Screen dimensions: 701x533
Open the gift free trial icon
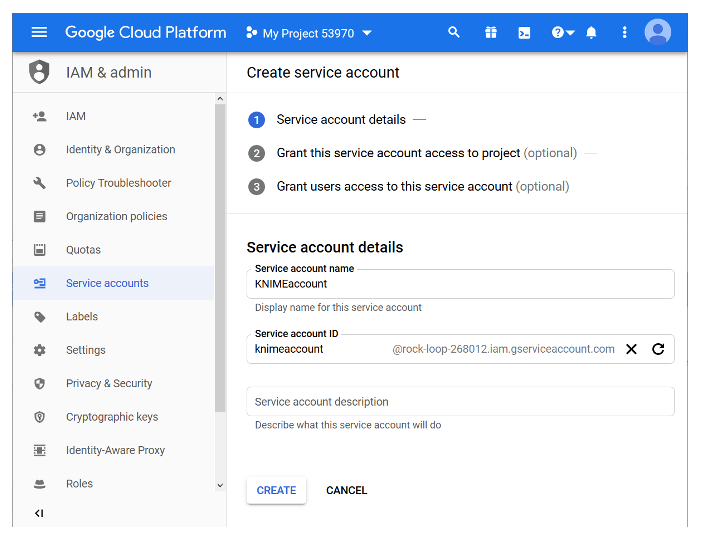490,32
